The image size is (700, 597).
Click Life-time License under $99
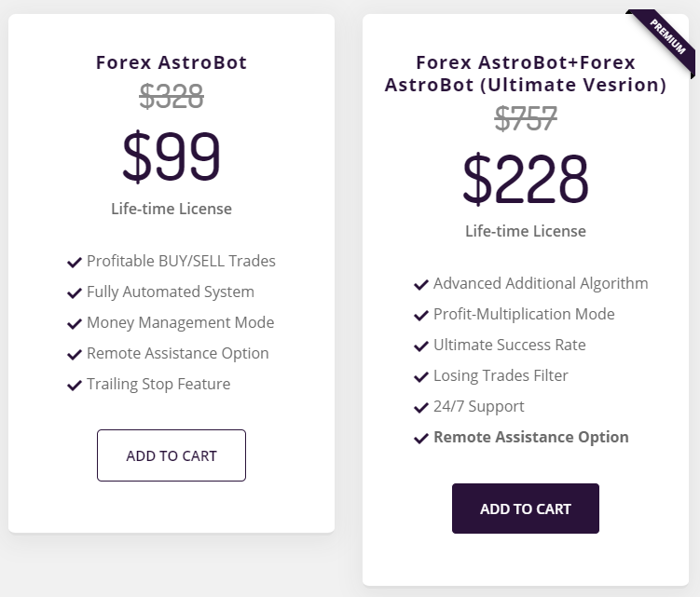pyautogui.click(x=172, y=209)
